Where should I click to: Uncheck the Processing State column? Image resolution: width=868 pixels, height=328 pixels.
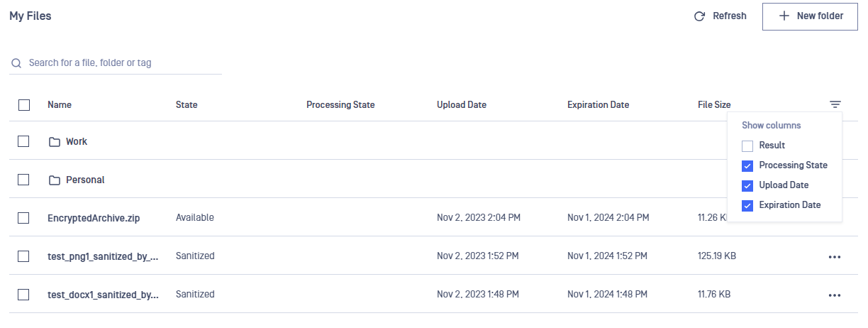point(747,165)
